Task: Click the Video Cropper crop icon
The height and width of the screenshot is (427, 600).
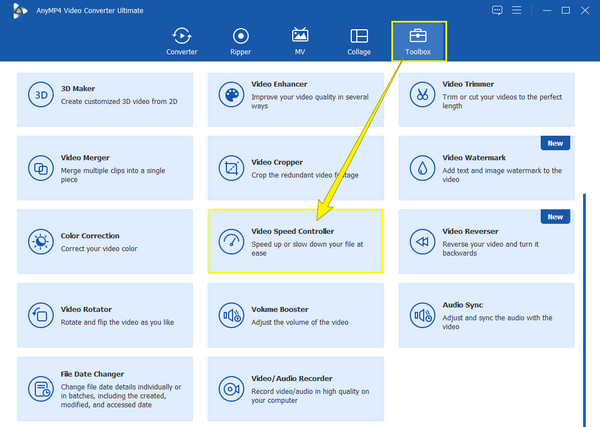Action: [x=231, y=168]
